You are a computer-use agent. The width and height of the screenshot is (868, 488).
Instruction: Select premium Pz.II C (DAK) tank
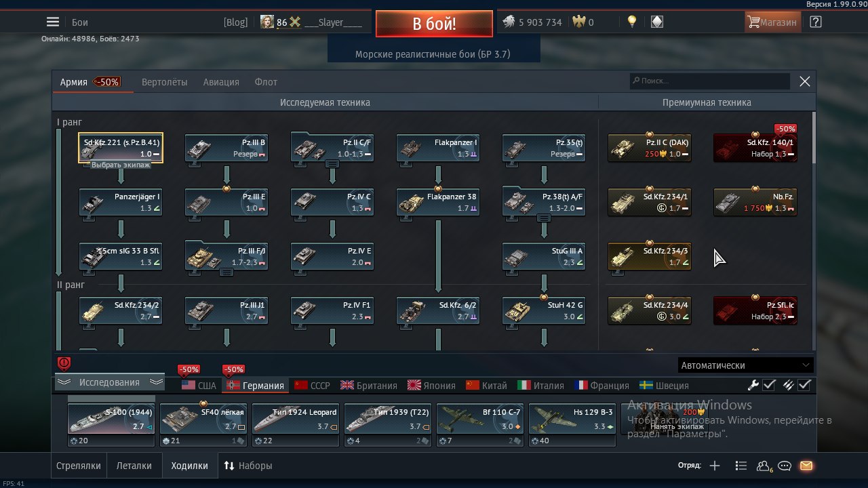click(650, 148)
